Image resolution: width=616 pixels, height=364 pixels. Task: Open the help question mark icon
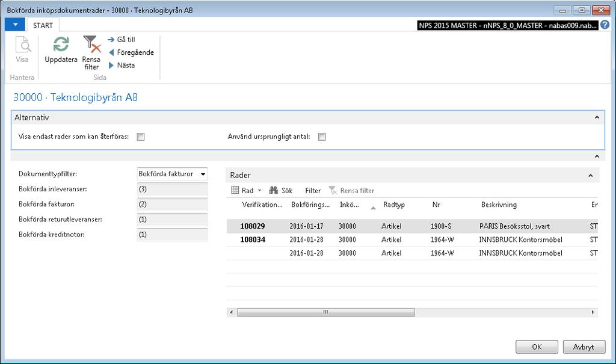605,25
